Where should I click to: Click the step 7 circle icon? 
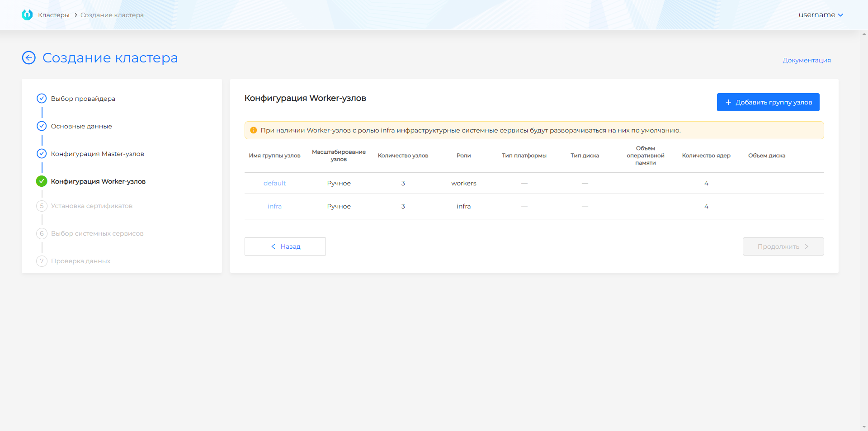click(x=42, y=261)
